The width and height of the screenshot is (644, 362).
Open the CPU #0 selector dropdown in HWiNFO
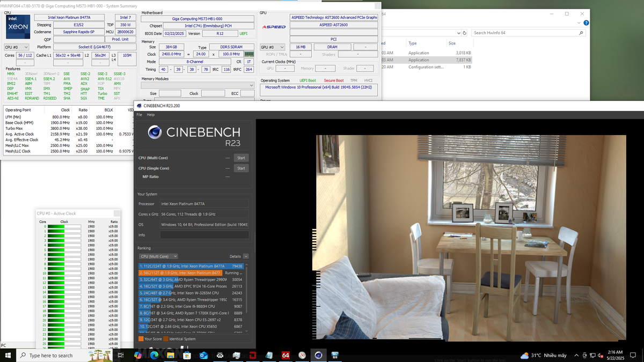tap(16, 47)
